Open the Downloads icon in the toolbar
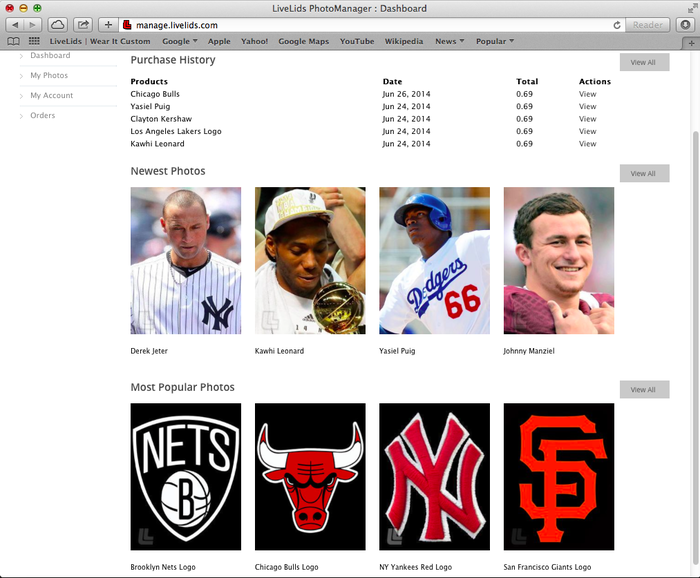Image resolution: width=700 pixels, height=578 pixels. pos(686,25)
